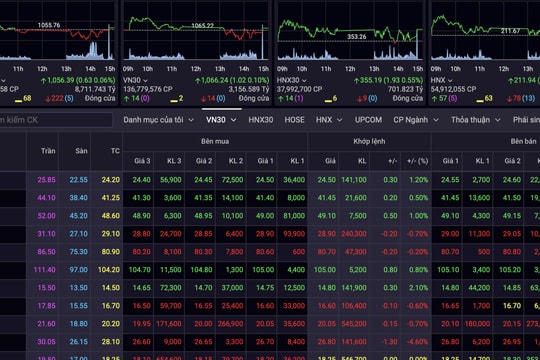Open the VN30 tab chevron
This screenshot has height=360, width=540.
coord(233,120)
